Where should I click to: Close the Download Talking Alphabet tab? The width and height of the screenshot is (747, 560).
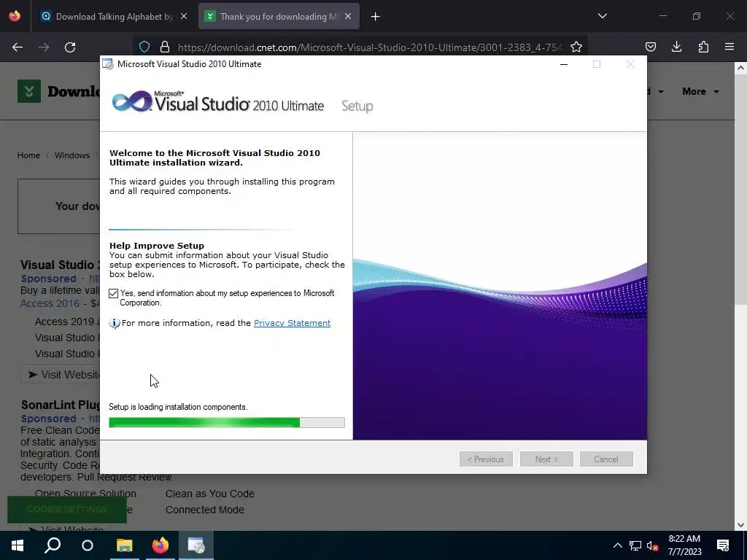(x=184, y=16)
